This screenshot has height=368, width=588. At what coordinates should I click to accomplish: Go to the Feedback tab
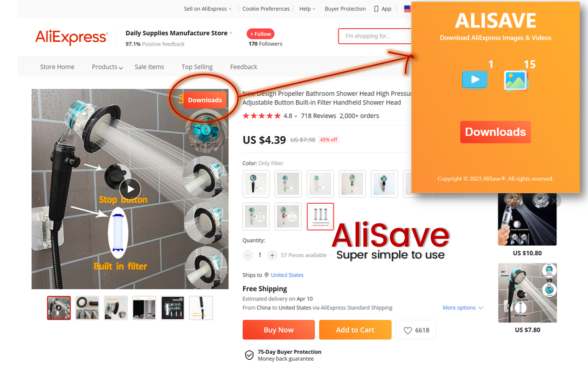[243, 67]
